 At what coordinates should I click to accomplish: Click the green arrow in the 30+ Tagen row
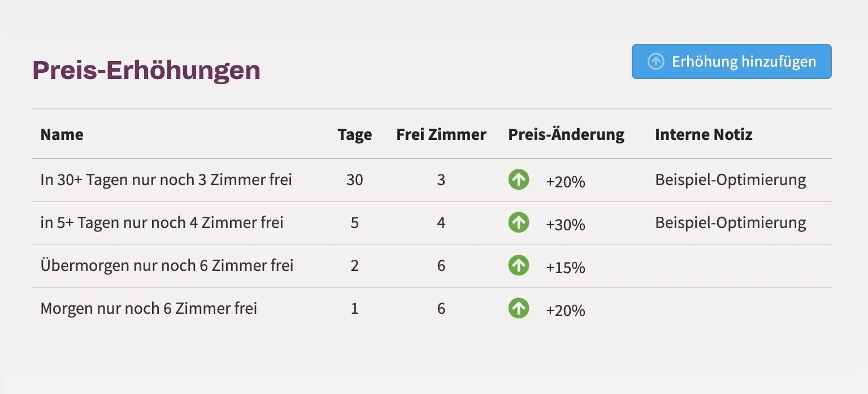[518, 180]
